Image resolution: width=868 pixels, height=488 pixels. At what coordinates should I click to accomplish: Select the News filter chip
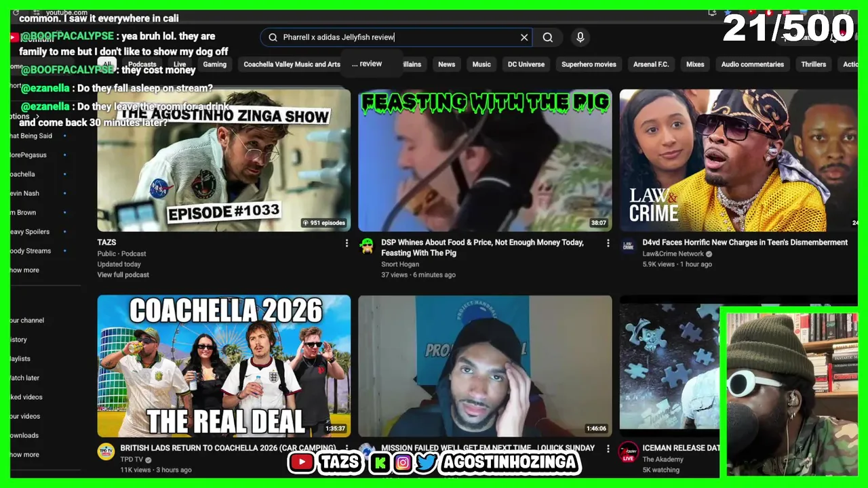coord(446,64)
